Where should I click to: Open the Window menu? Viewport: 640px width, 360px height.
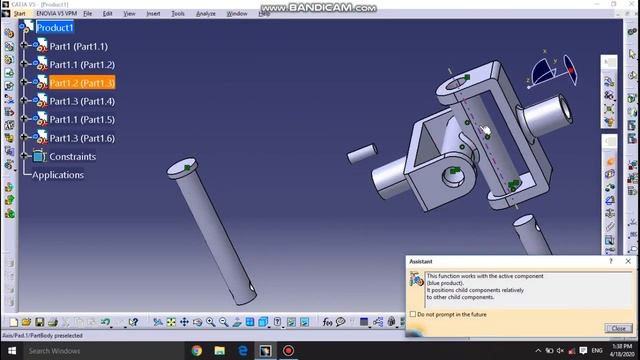(x=237, y=13)
